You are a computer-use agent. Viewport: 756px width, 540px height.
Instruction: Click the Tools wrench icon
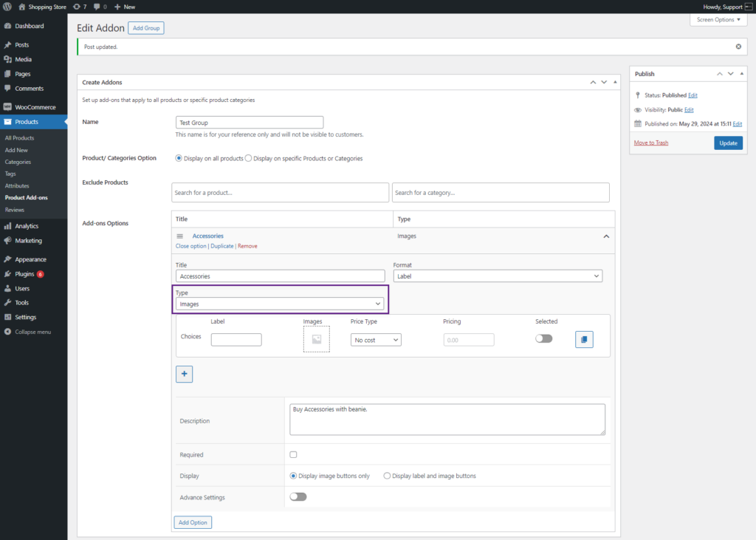click(7, 303)
